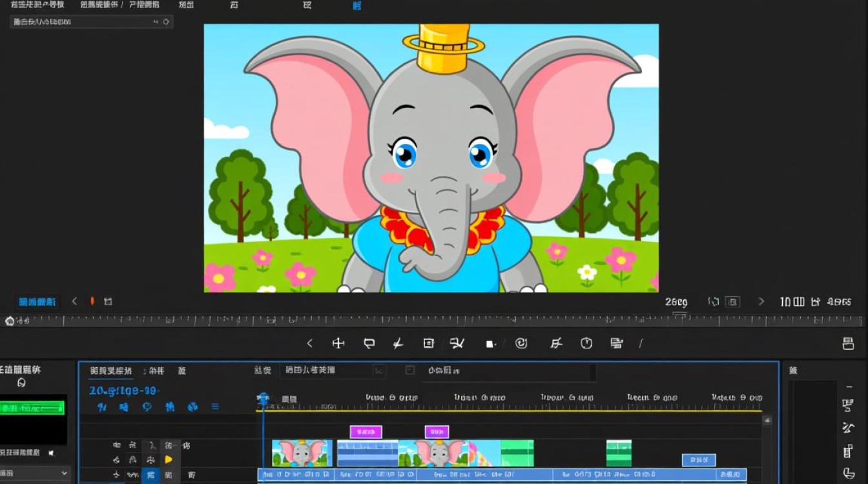868x484 pixels.
Task: Click the small bracket icon right of orange marker
Action: 108,301
